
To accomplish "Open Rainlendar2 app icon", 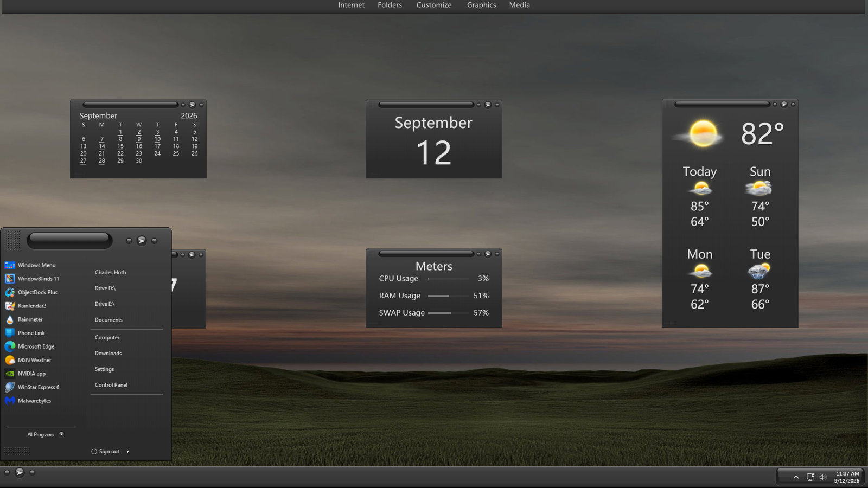I will coord(10,306).
